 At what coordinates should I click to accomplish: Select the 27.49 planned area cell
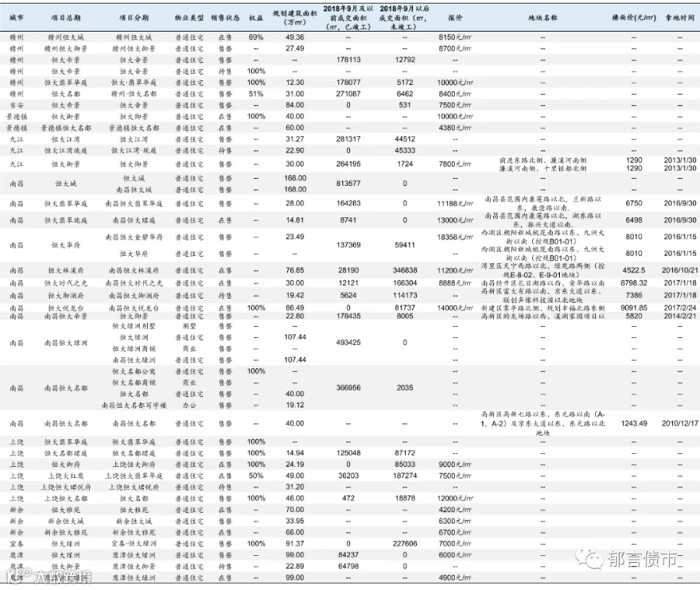(x=295, y=49)
